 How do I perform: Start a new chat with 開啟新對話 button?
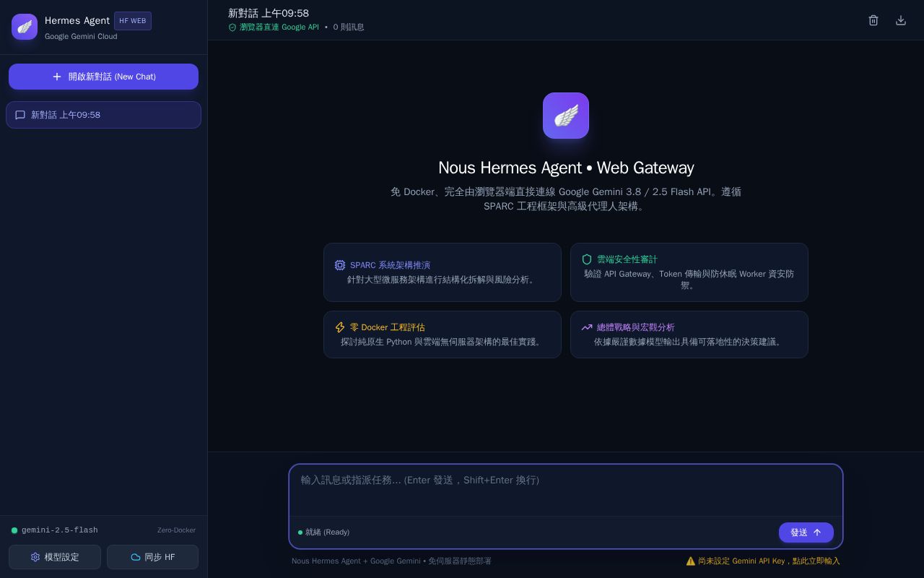pos(103,77)
